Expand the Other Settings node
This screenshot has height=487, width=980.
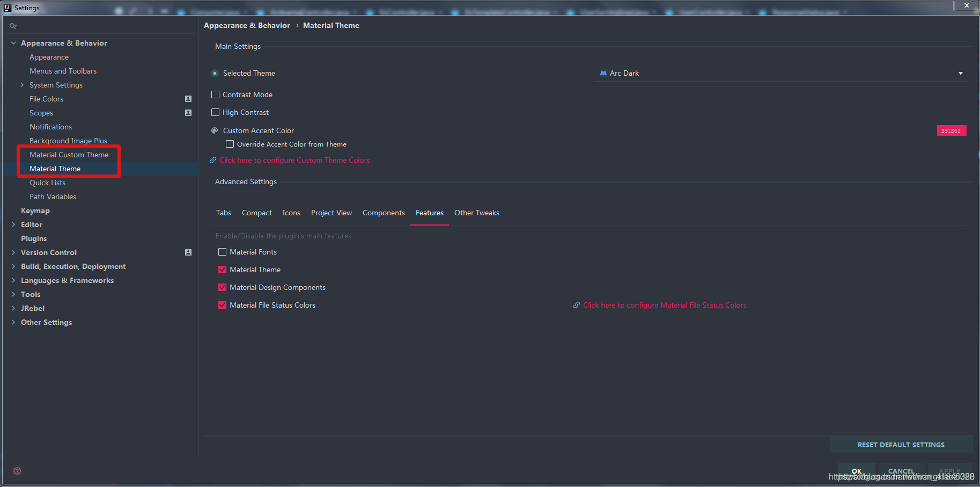pos(13,322)
